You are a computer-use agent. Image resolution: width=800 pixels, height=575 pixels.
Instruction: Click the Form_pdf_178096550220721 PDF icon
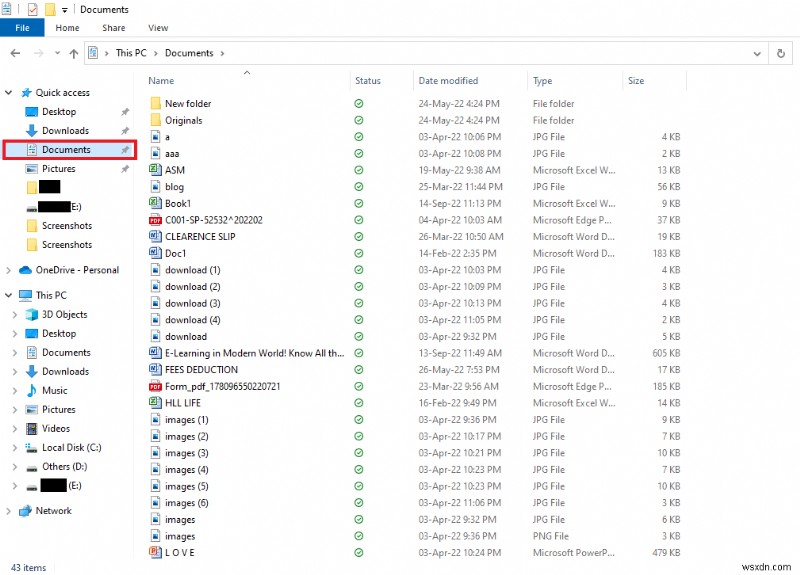(x=155, y=386)
